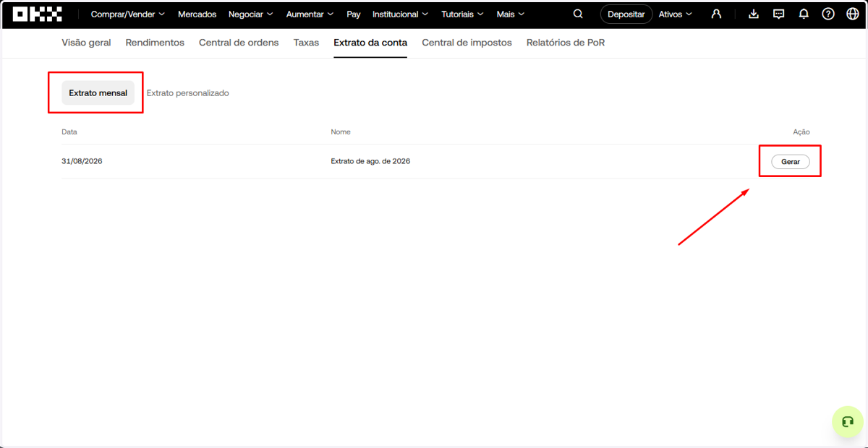This screenshot has height=448, width=868.
Task: Open the Rendimentos tab
Action: [155, 43]
